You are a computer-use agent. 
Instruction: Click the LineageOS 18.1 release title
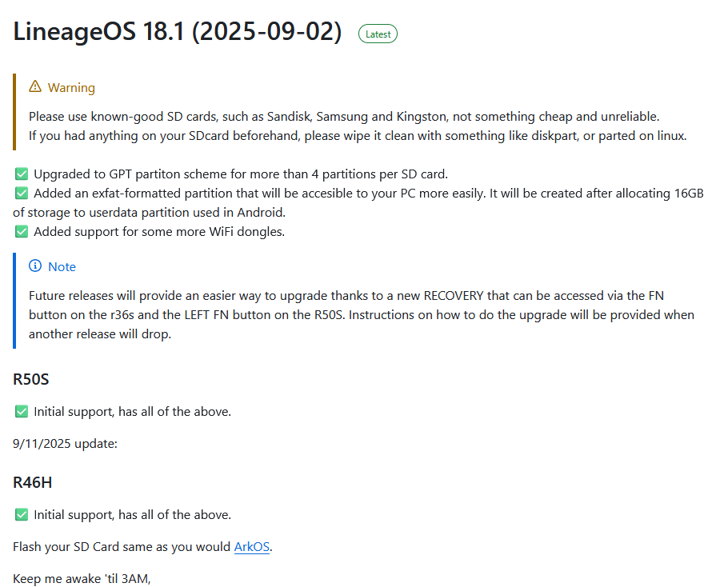[x=178, y=31]
